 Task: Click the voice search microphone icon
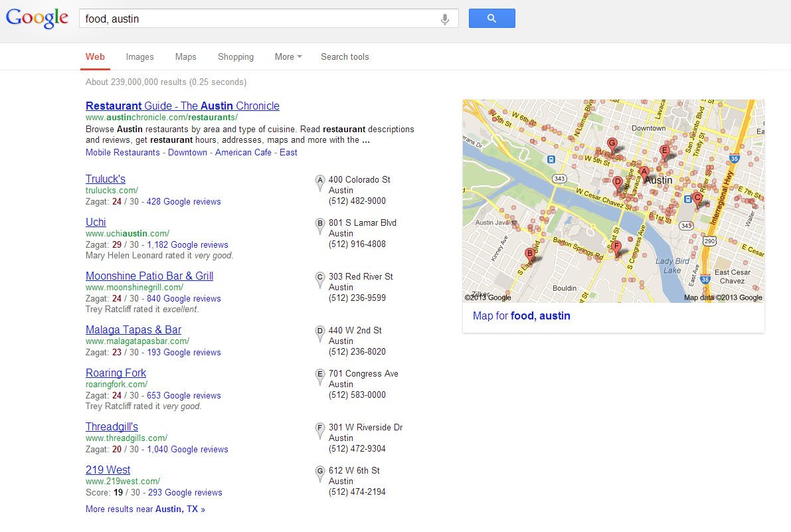444,19
